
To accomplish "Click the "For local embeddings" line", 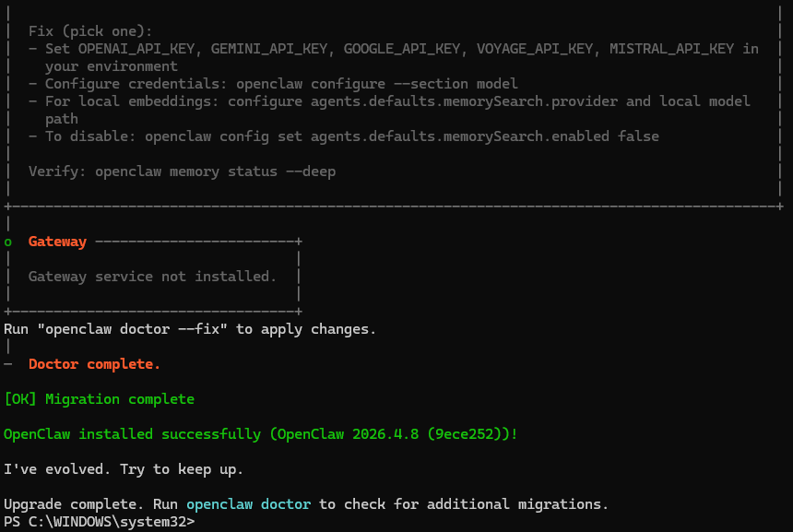I will 389,101.
